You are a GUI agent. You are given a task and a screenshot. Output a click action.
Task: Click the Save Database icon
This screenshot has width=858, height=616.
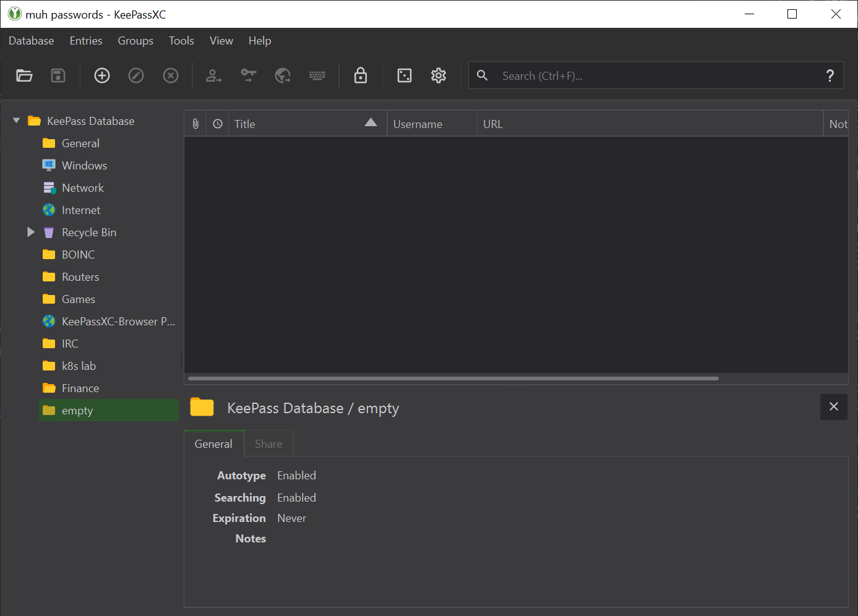tap(58, 75)
